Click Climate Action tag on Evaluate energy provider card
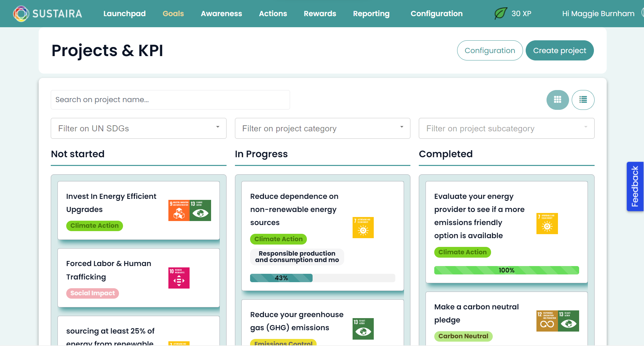The width and height of the screenshot is (644, 346). [x=462, y=252]
